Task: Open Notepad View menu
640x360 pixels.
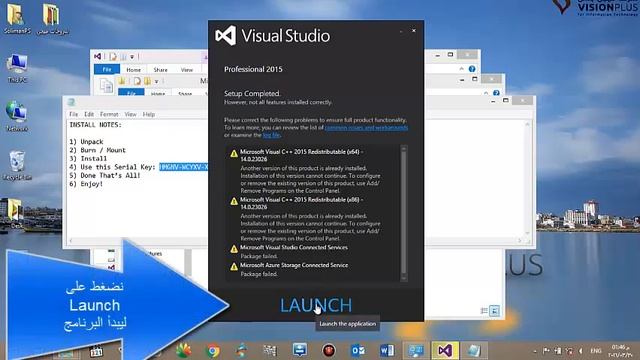Action: pyautogui.click(x=131, y=114)
